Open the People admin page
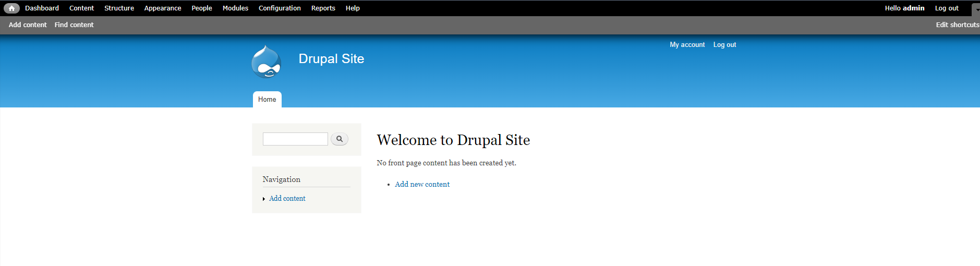Viewport: 980px width, 266px height. (x=202, y=8)
